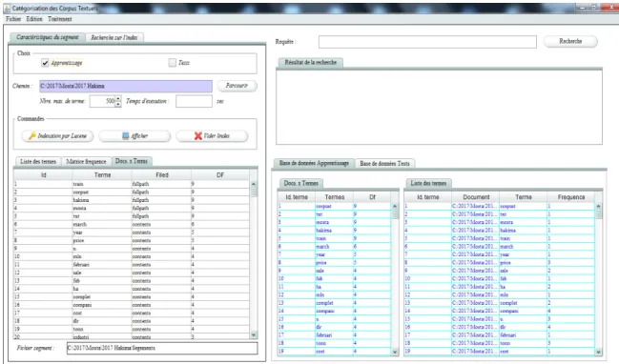Click the Requête search input field
The height and width of the screenshot is (364, 619).
point(427,41)
